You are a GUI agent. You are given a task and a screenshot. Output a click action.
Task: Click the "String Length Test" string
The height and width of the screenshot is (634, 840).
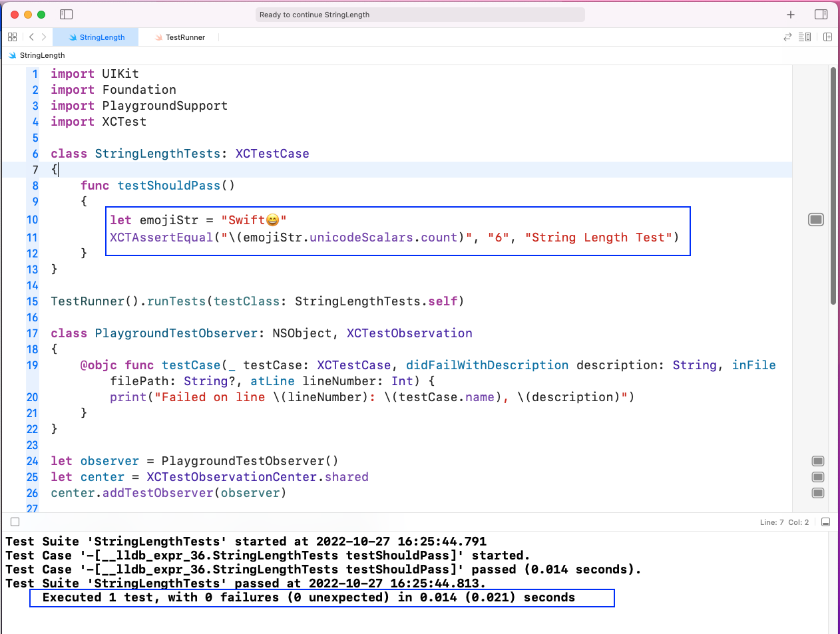[x=598, y=238]
